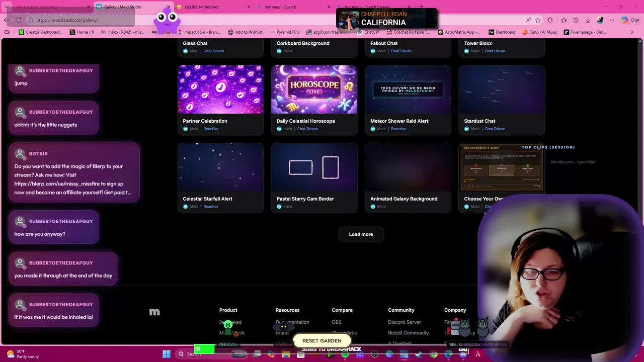
Task: Open the Favorites list icon
Action: click(x=563, y=20)
